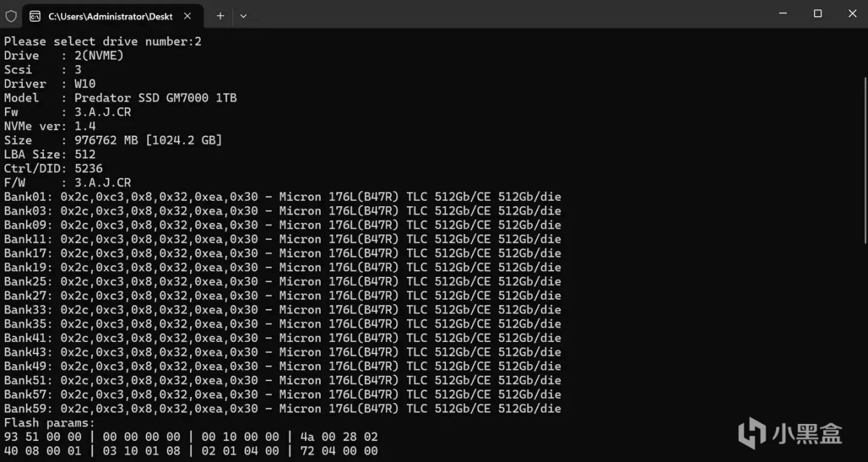Click the Bank35 flash line
This screenshot has height=462, width=868.
point(282,324)
